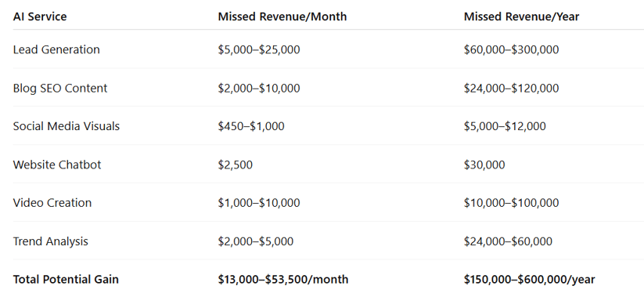Click the Total Potential Gain label
The image size is (644, 304).
coord(66,279)
